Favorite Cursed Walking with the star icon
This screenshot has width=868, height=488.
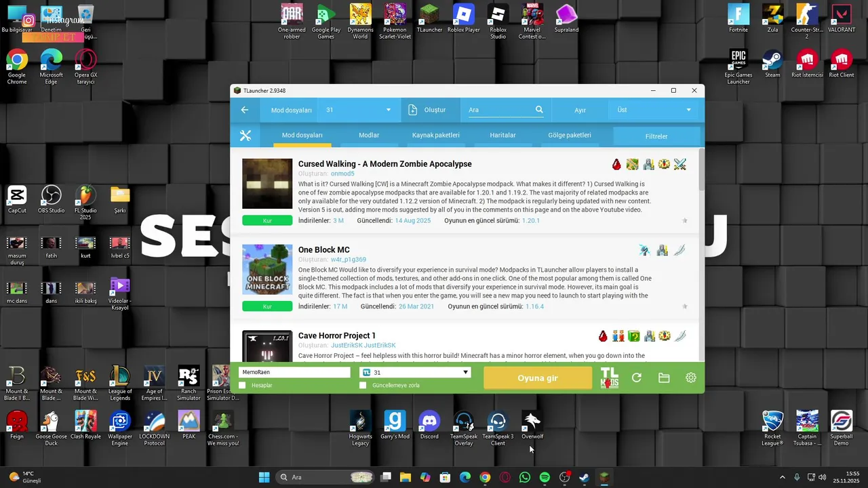685,220
